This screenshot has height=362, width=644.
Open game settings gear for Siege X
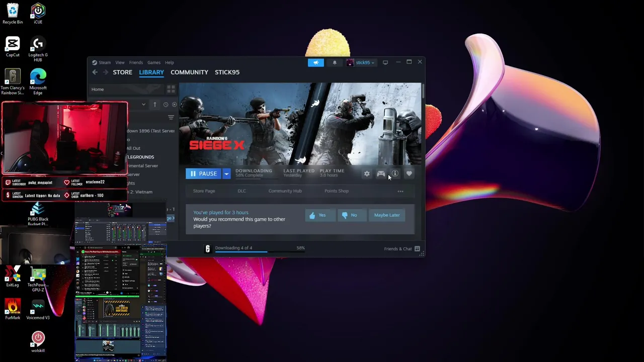[367, 173]
